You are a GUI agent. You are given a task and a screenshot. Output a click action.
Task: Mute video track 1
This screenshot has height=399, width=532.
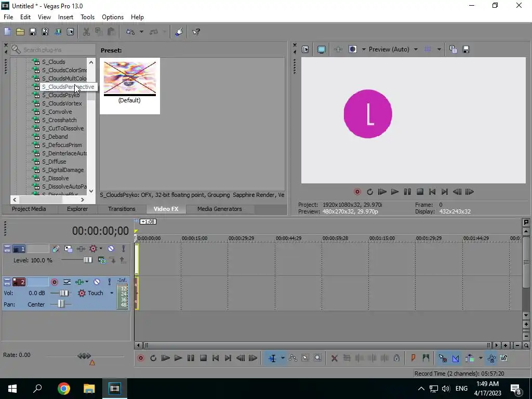111,249
